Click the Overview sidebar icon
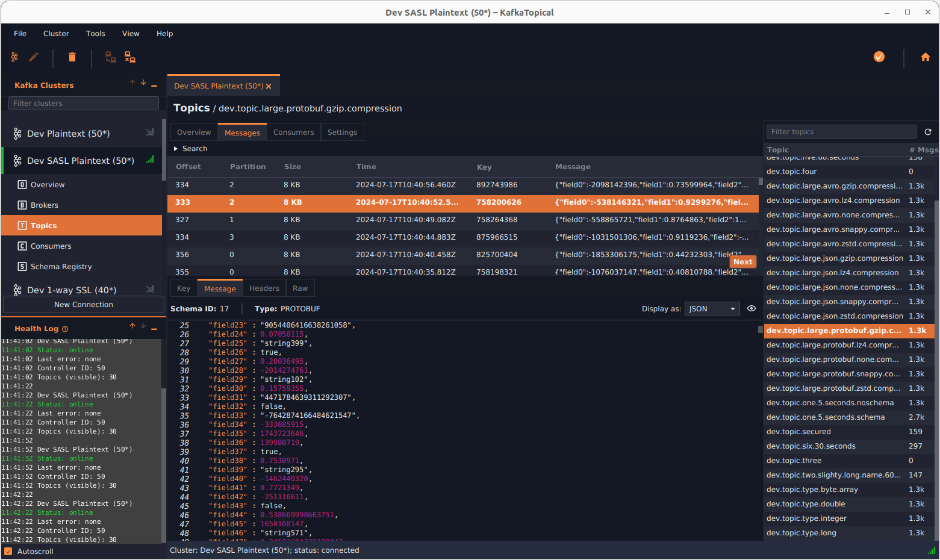940x560 pixels. [22, 185]
